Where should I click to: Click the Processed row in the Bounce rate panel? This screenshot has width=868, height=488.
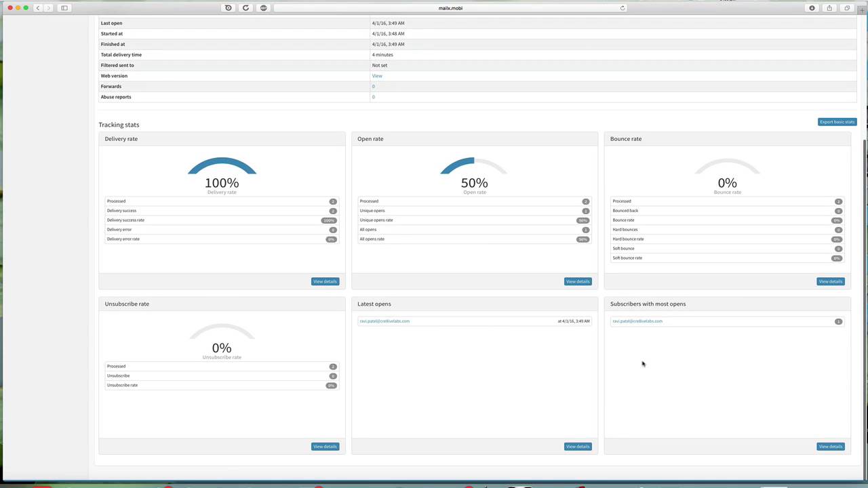[727, 201]
